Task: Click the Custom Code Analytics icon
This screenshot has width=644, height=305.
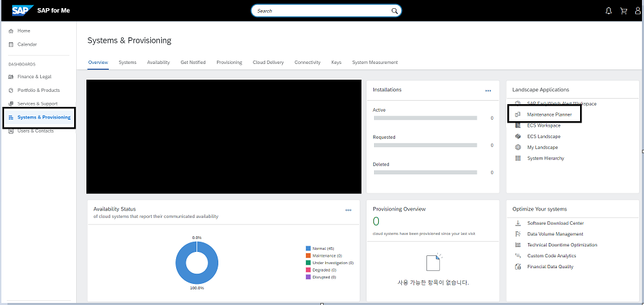Action: (518, 256)
